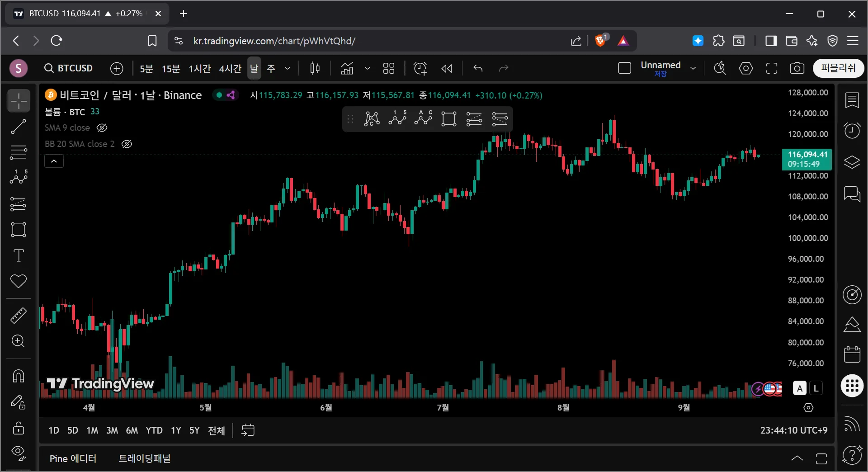Start bar replay mode
This screenshot has height=472, width=868.
pyautogui.click(x=447, y=69)
